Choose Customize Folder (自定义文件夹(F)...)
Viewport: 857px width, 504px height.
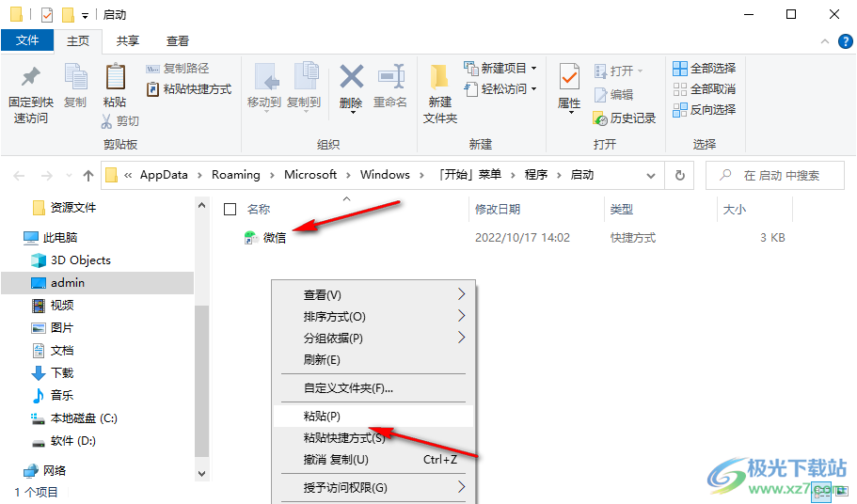(x=373, y=388)
